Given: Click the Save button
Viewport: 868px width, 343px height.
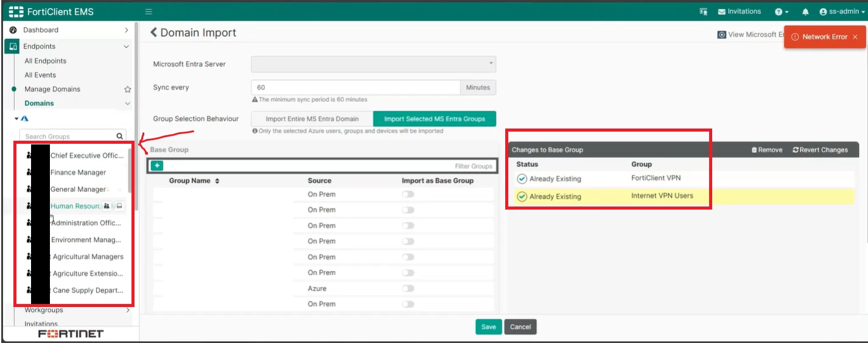Looking at the screenshot, I should point(488,327).
